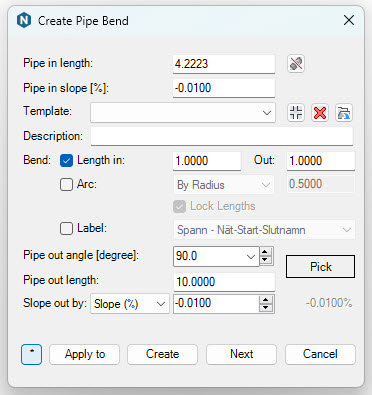
Task: Click the Cancel button
Action: coord(320,354)
